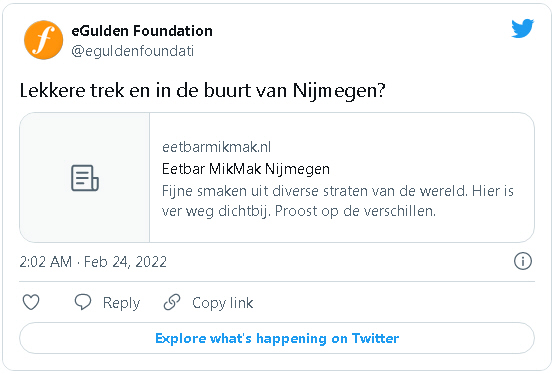Open the eetbarmikmak.nl domain link
Image resolution: width=555 pixels, height=374 pixels.
pyautogui.click(x=217, y=147)
